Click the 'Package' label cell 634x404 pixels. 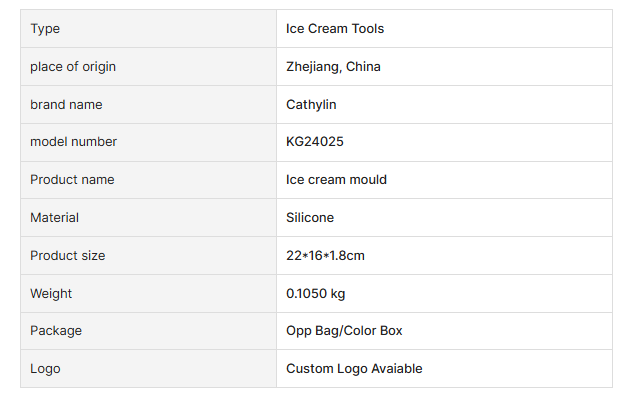56,330
